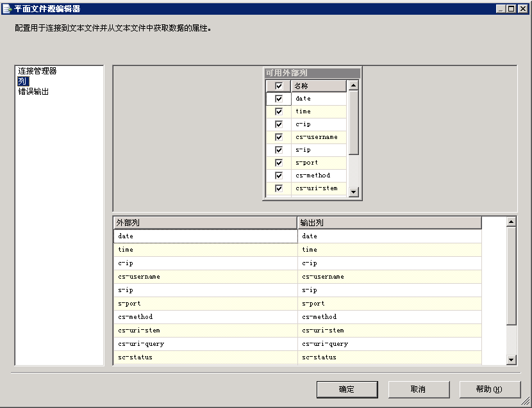Open help with the 帮助(H) button
532x408 pixels.
(x=490, y=389)
